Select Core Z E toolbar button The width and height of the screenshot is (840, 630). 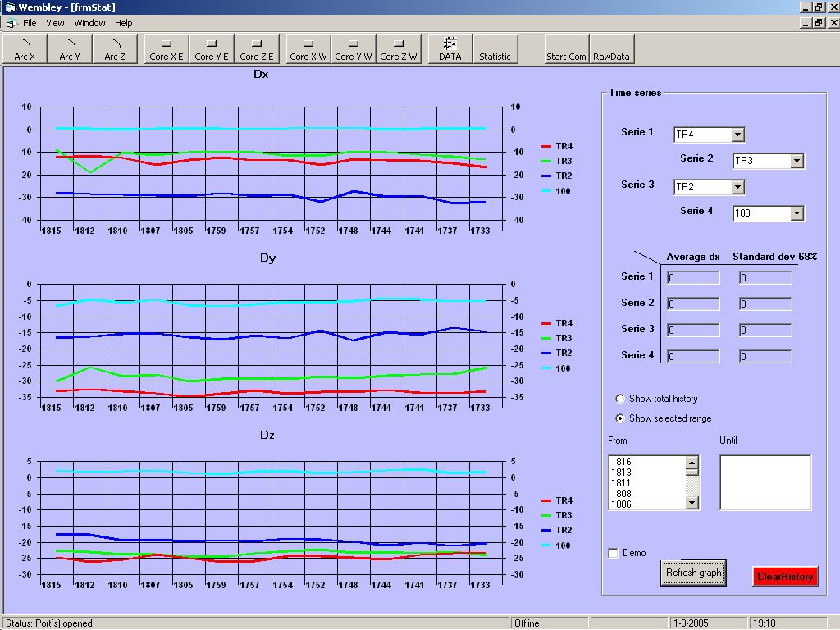(x=257, y=49)
